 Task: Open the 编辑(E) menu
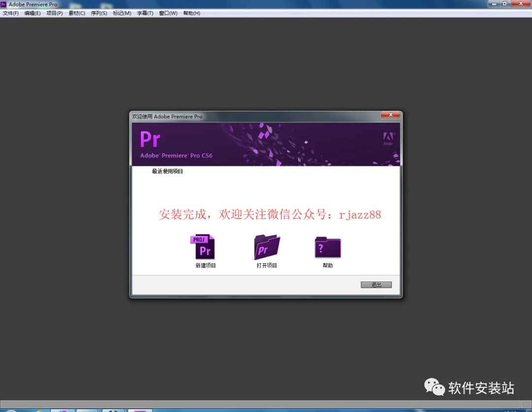[33, 13]
